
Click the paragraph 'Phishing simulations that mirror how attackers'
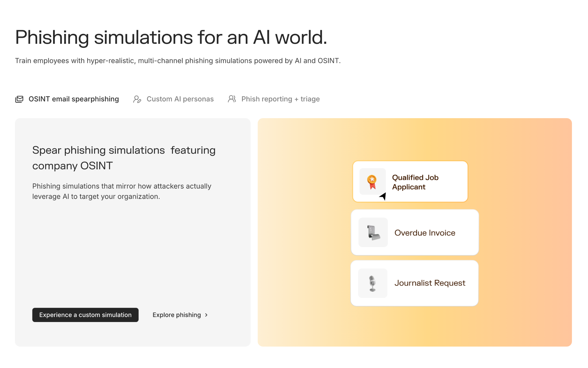[122, 191]
